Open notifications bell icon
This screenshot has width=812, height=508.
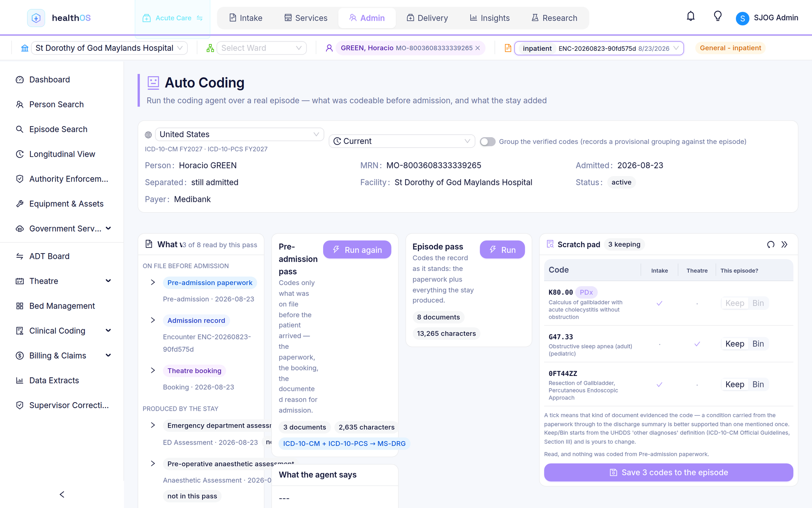point(691,17)
